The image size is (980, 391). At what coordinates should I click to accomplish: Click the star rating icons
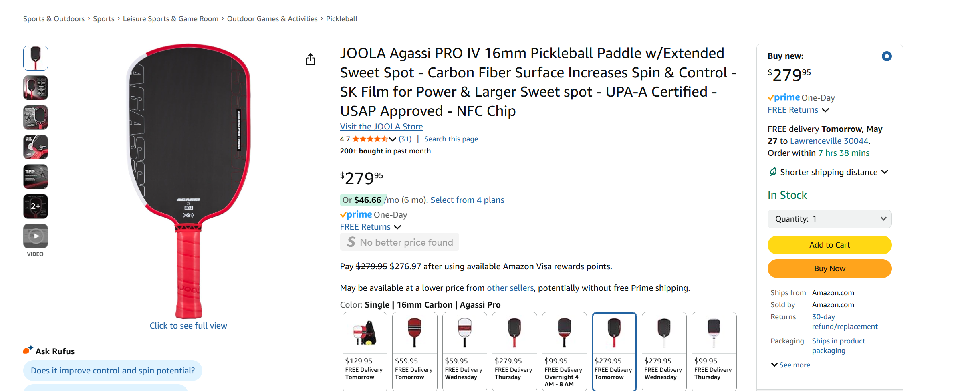point(370,139)
